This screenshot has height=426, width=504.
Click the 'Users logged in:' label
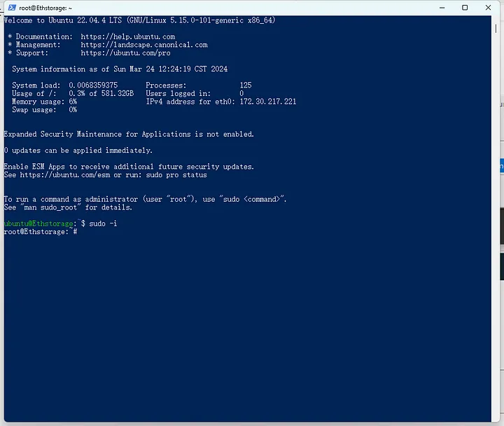178,93
